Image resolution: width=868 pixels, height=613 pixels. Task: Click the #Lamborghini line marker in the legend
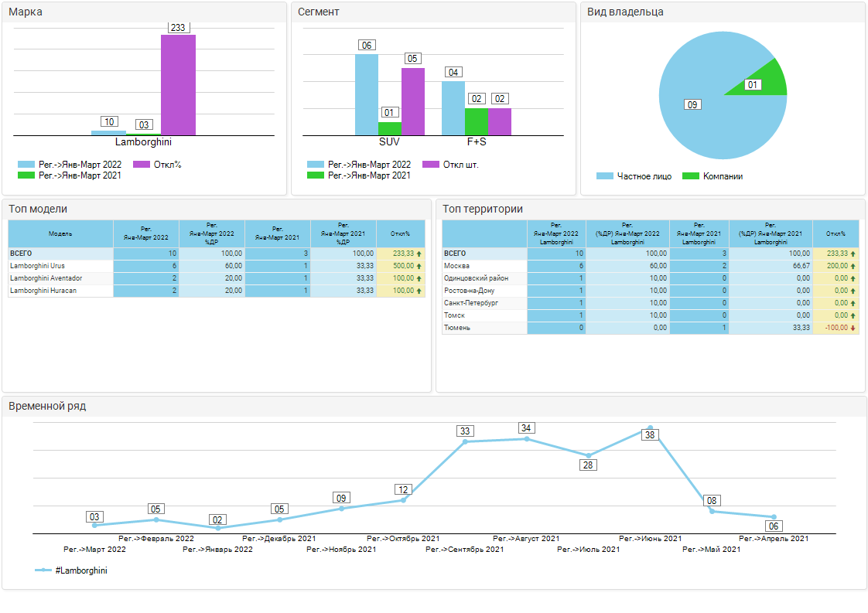[43, 570]
